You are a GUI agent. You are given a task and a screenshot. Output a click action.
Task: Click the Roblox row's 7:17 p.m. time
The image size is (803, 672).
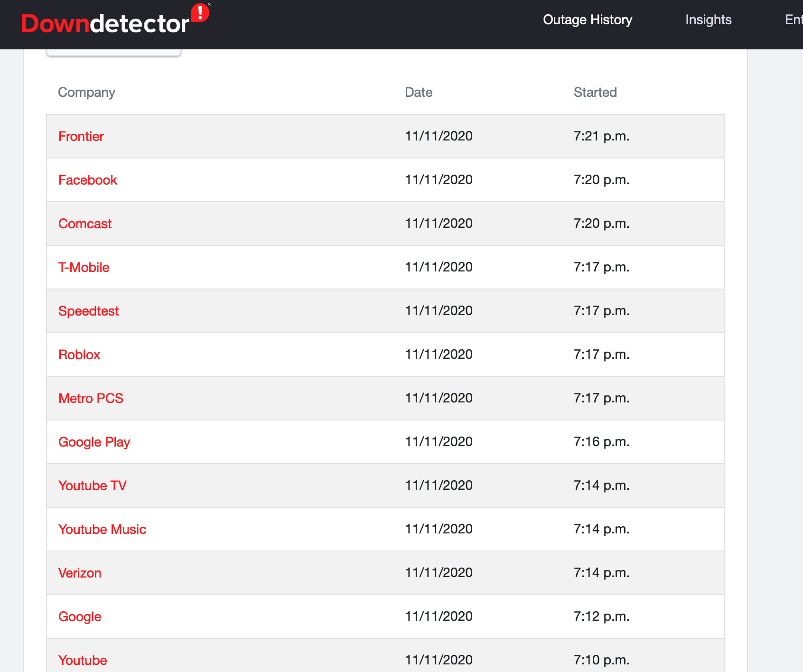click(601, 355)
